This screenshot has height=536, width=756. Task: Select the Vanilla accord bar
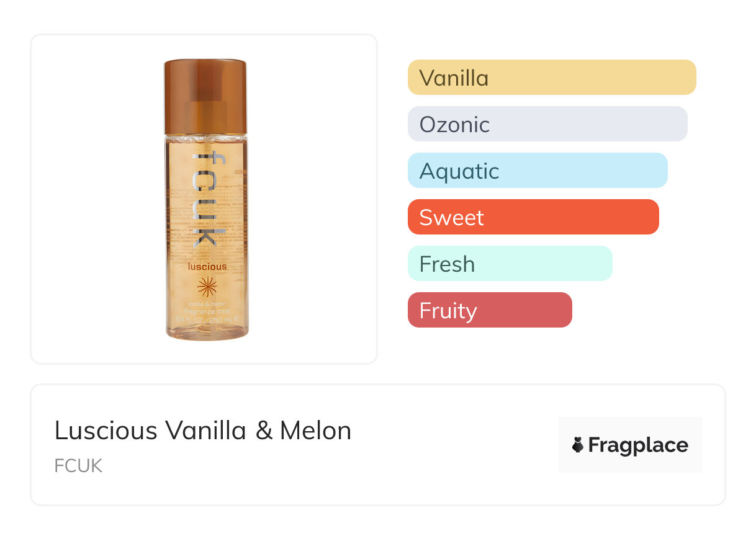(551, 78)
